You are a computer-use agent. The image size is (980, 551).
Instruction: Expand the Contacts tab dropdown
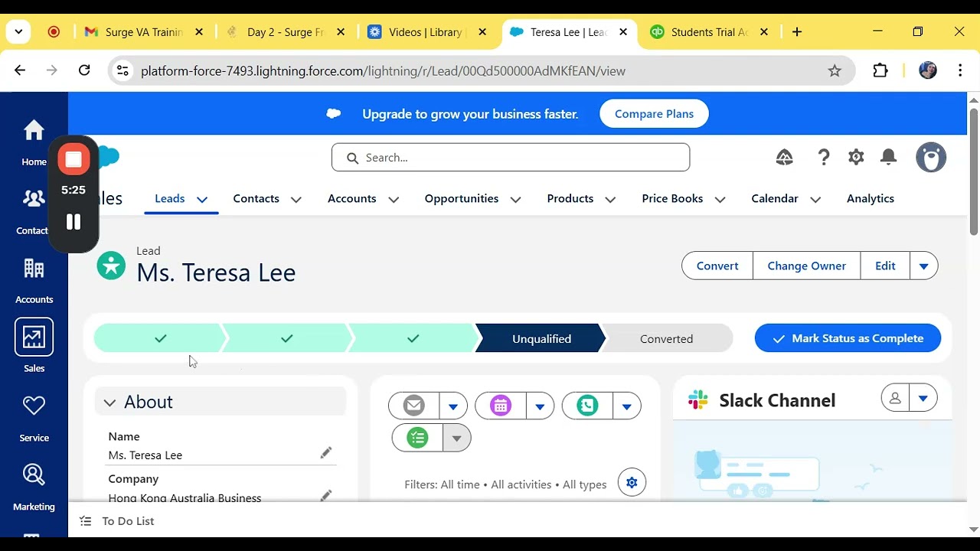[x=296, y=199]
